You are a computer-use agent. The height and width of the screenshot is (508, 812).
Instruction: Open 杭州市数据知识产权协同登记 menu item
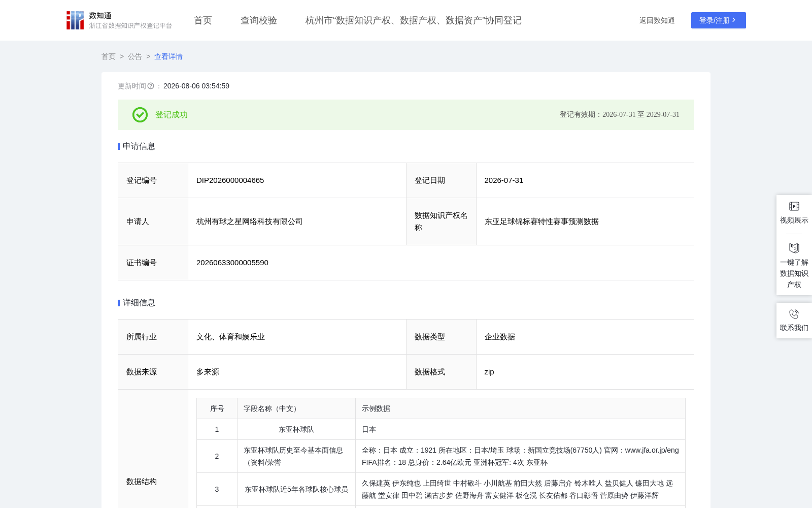[x=414, y=20]
